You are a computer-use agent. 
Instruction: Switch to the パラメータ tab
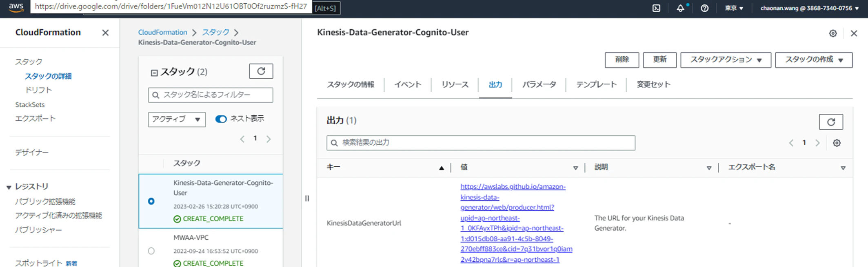click(x=539, y=84)
